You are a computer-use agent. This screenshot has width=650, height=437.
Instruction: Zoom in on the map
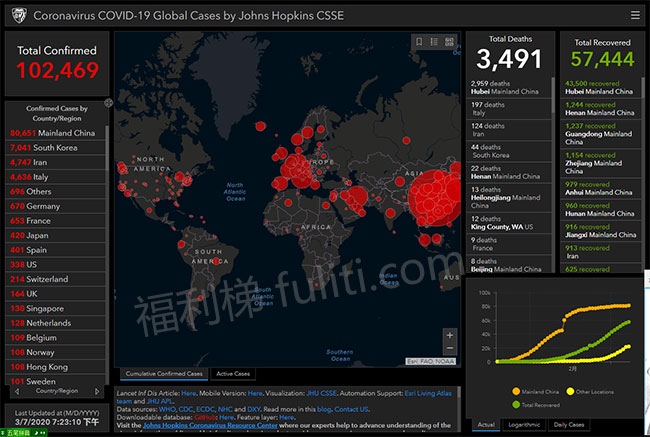[x=449, y=336]
